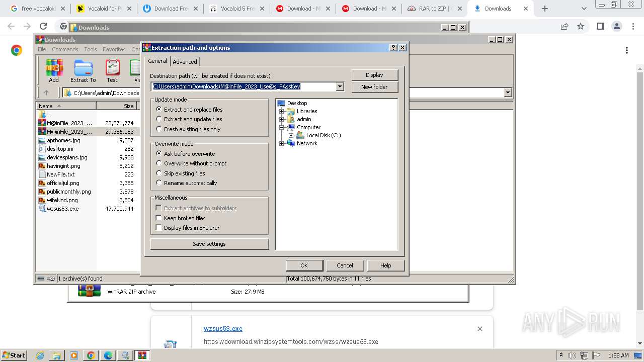This screenshot has height=362, width=644.
Task: Sort files by the Size column header
Action: [117, 106]
